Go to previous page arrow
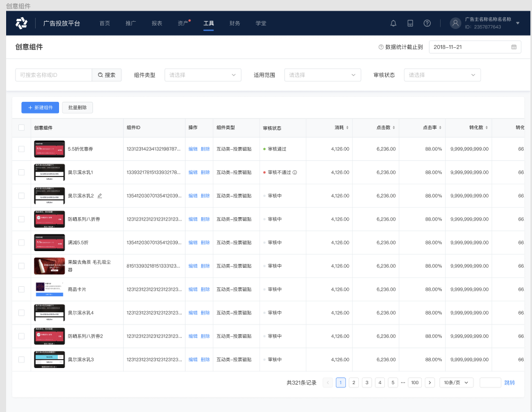The width and height of the screenshot is (532, 412). [x=328, y=382]
